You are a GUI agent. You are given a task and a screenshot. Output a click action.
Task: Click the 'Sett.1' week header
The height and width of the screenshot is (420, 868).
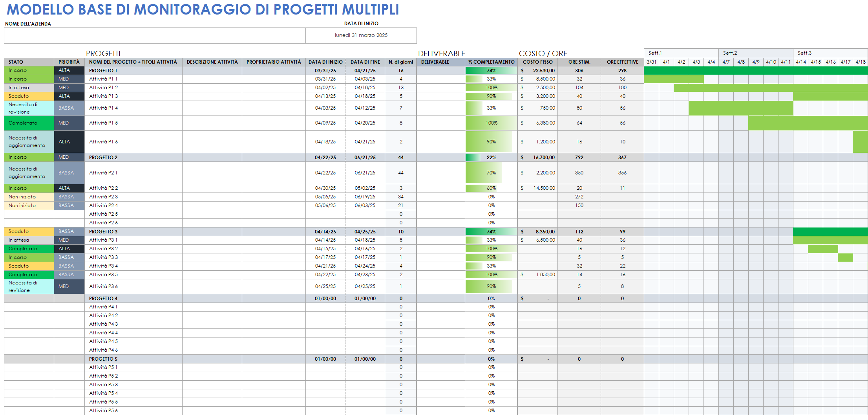pos(681,53)
